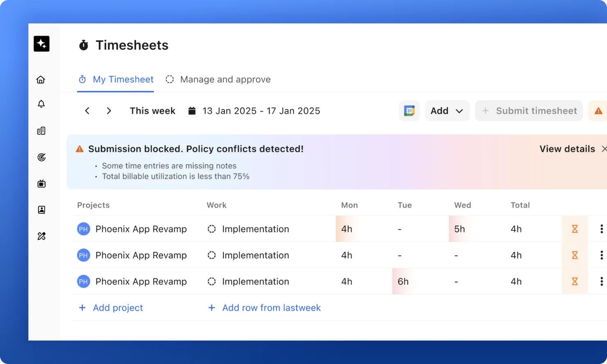The width and height of the screenshot is (607, 364).
Task: Click 'Some time entries are missing notes'
Action: point(169,166)
